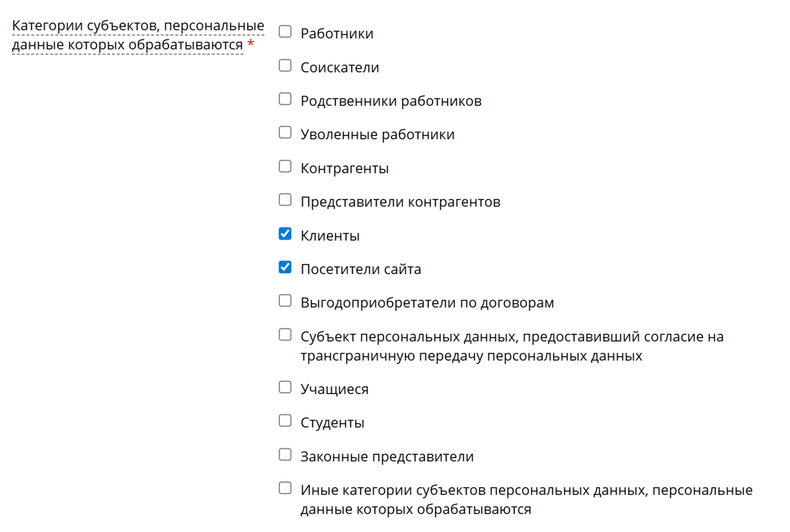Viewport: 790px width, 532px height.
Task: Select the Студенты checkbox
Action: (x=285, y=421)
